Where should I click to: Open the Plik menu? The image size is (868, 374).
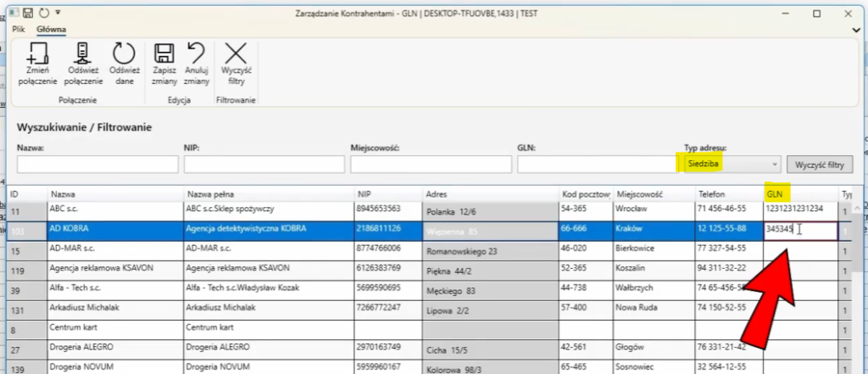19,29
